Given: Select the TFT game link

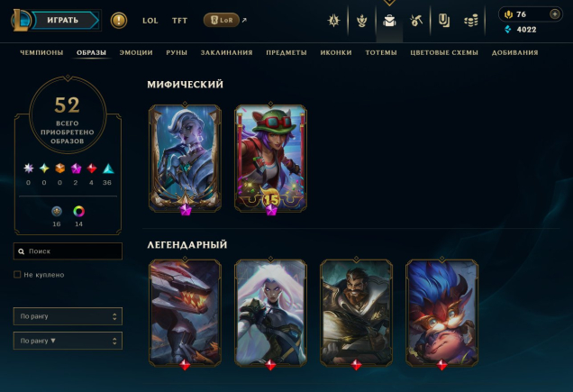Looking at the screenshot, I should 179,21.
